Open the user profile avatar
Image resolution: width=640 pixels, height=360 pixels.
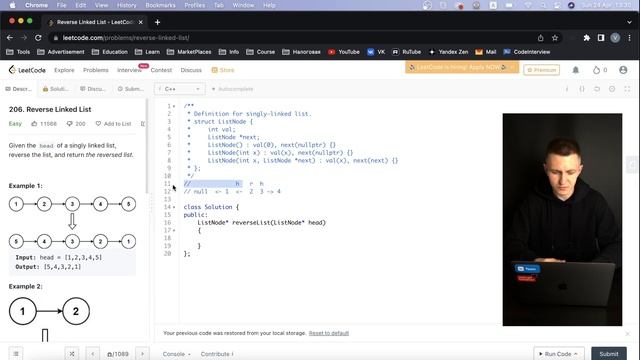pos(623,70)
